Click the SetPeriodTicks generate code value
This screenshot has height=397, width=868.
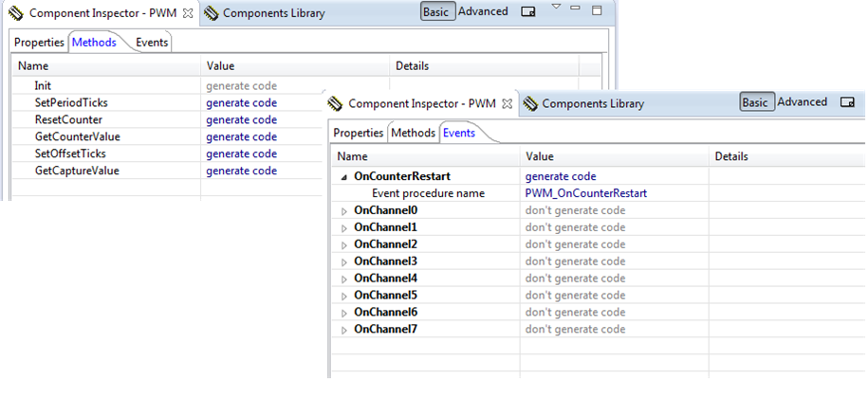(241, 103)
